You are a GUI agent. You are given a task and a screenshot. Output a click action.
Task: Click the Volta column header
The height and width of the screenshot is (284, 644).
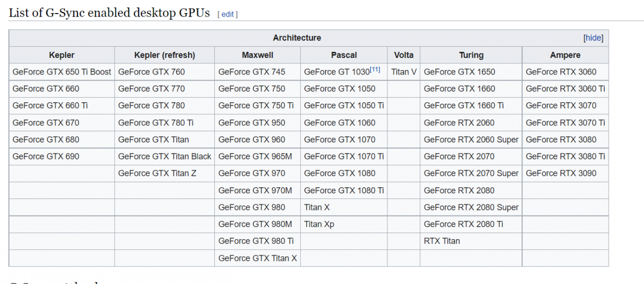[x=404, y=55]
